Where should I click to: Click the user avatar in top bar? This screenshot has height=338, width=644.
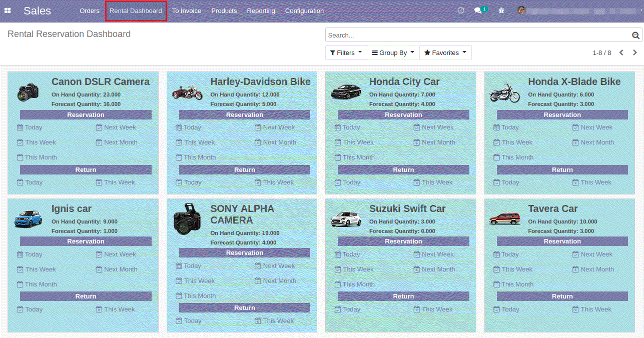click(x=521, y=10)
